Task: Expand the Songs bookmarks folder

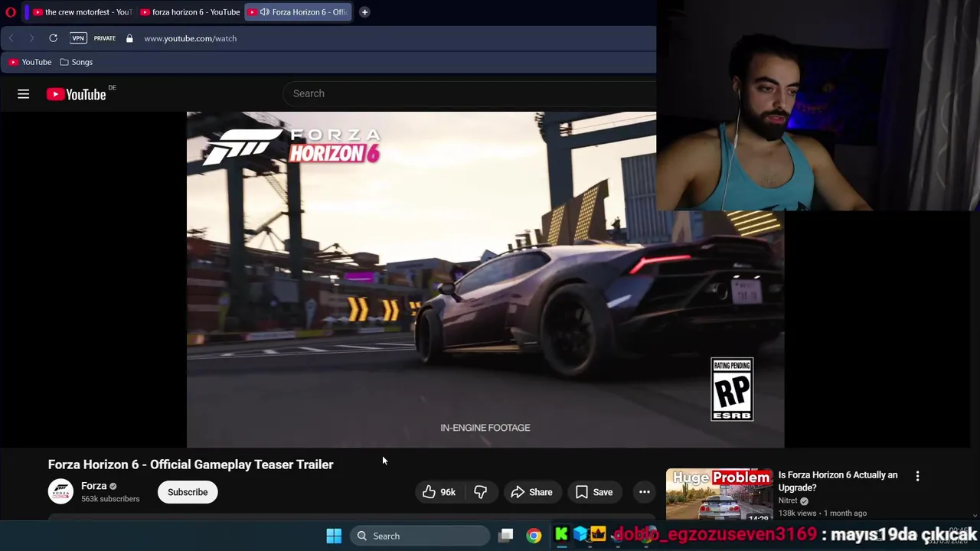Action: pyautogui.click(x=77, y=62)
